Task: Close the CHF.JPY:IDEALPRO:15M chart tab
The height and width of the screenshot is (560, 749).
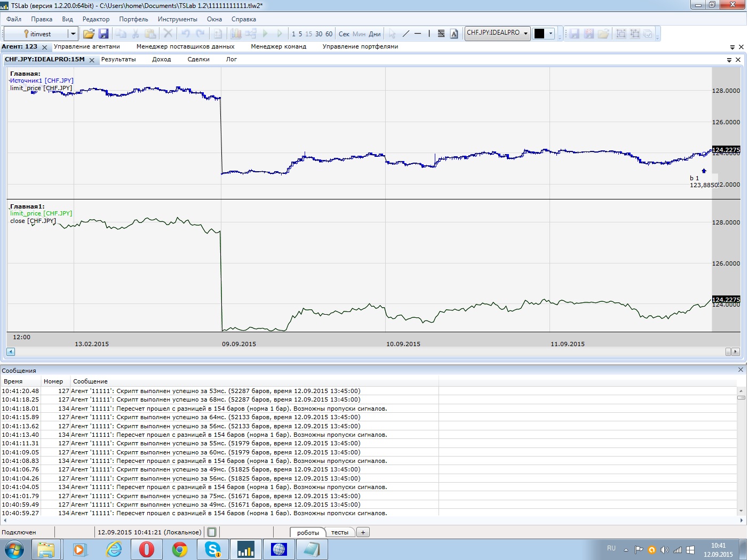Action: point(92,60)
